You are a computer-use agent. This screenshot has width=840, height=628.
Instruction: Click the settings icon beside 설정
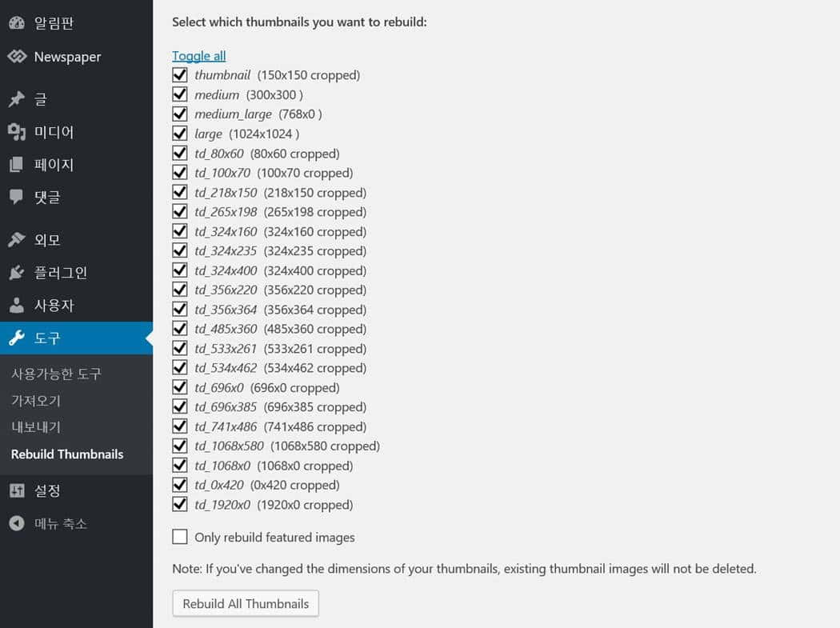tap(17, 490)
